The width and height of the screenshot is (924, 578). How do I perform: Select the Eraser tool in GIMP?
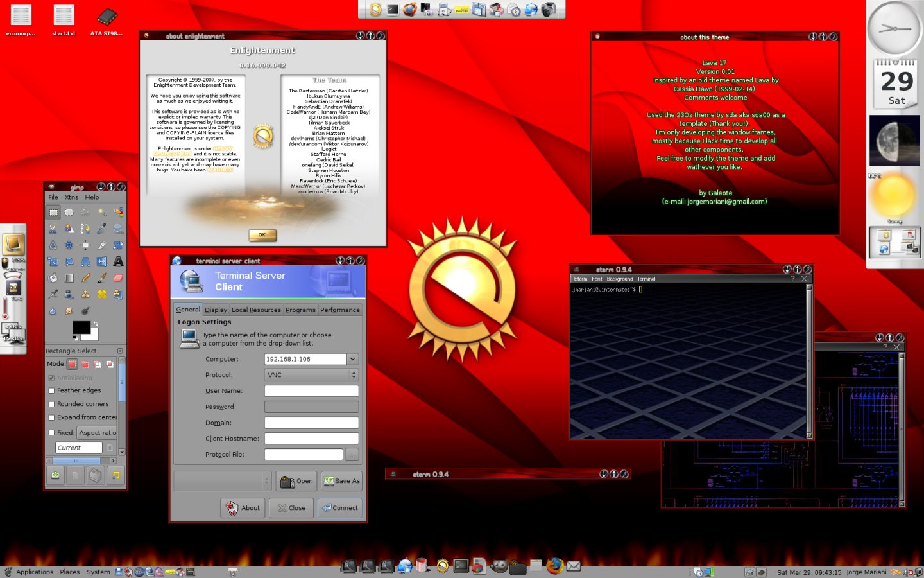pos(118,278)
